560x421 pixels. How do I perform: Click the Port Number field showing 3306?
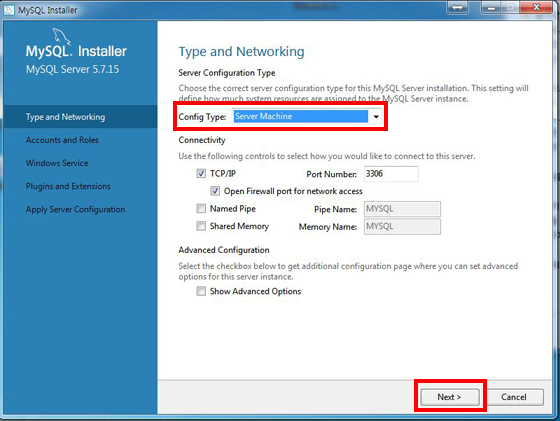[x=391, y=174]
